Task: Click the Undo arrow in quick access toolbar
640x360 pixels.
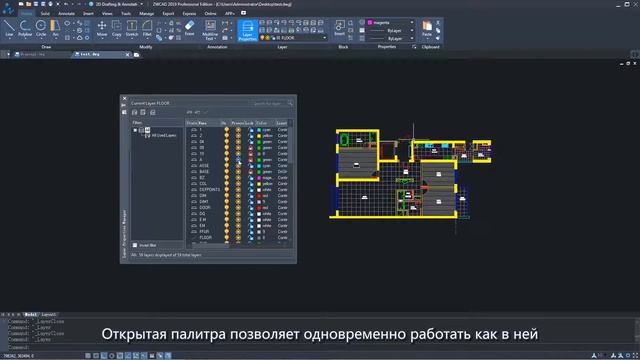Action: [x=66, y=4]
